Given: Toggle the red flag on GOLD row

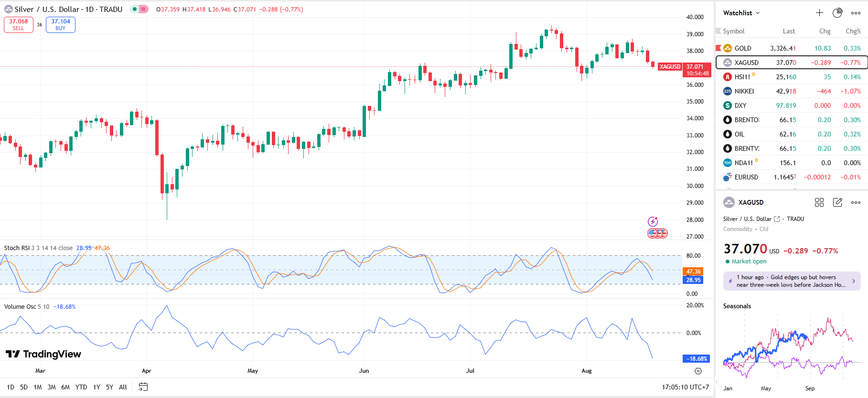Looking at the screenshot, I should pyautogui.click(x=718, y=48).
